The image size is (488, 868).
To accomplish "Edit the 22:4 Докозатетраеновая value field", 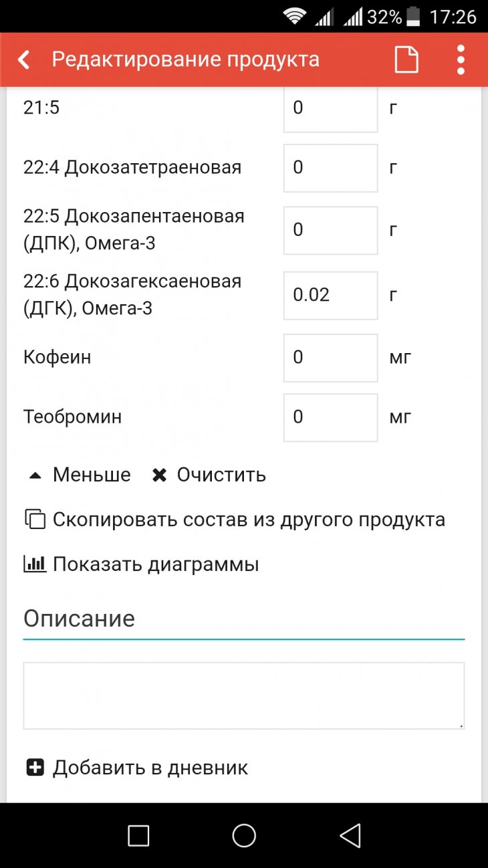I will tap(330, 167).
